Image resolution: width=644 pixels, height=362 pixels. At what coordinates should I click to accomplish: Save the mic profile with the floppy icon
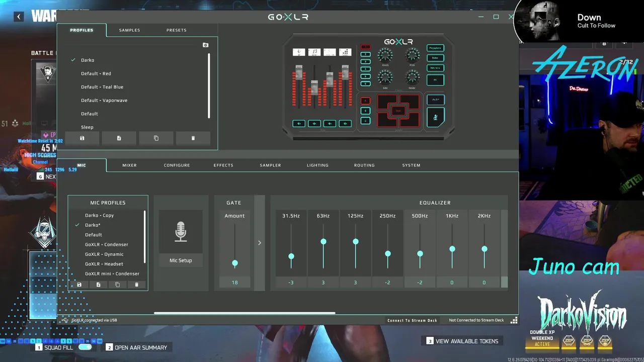79,285
